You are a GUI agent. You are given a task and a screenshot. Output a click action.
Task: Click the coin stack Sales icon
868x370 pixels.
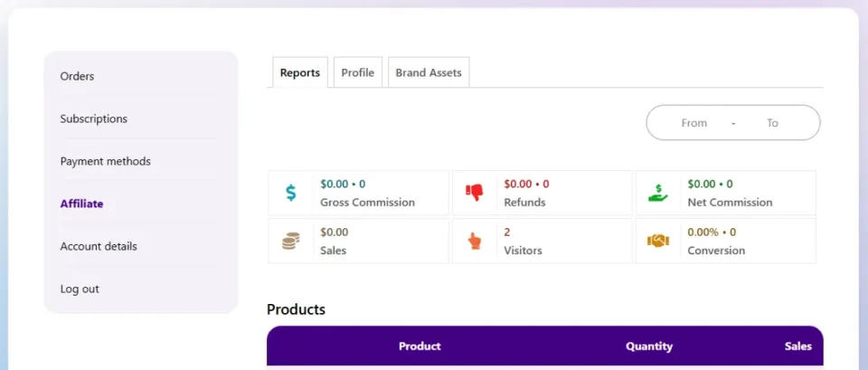tap(290, 241)
